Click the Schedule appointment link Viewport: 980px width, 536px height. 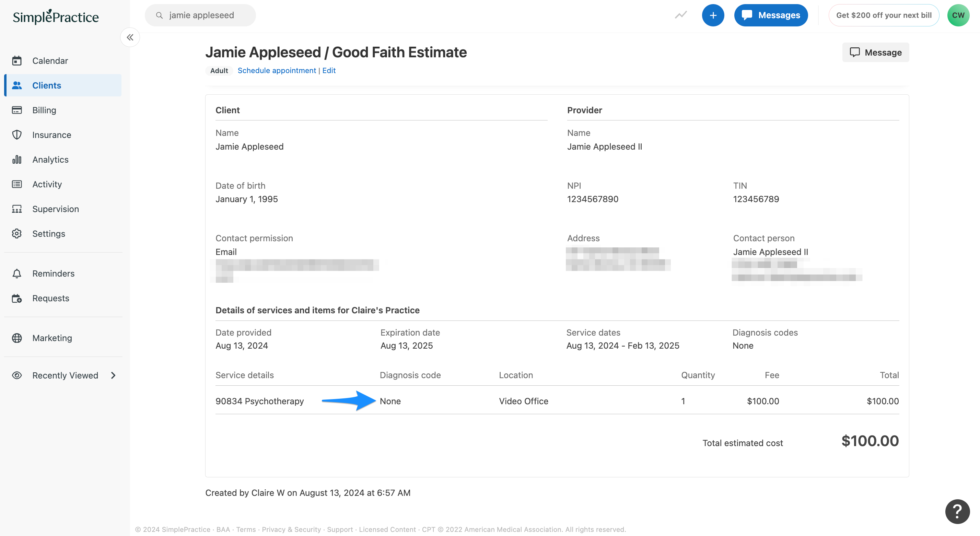tap(277, 70)
